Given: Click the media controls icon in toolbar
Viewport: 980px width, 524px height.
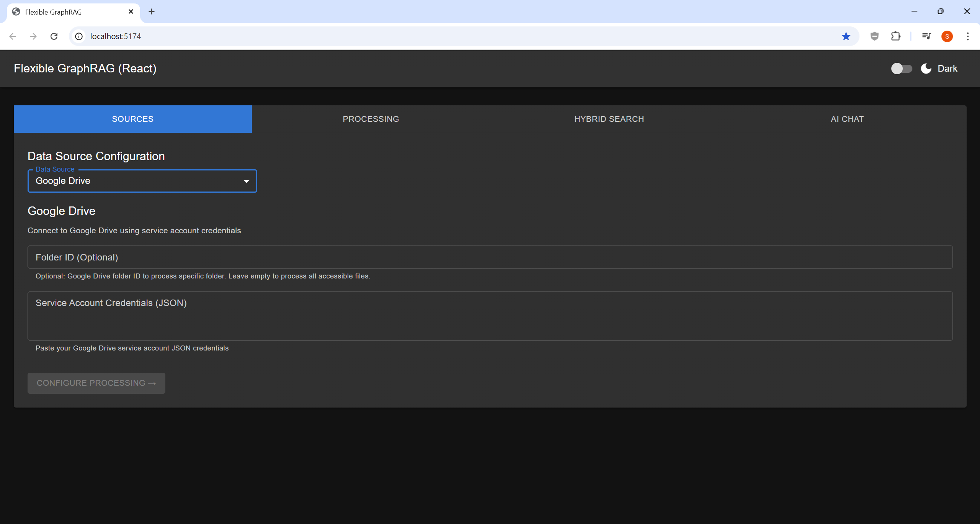Looking at the screenshot, I should [926, 36].
